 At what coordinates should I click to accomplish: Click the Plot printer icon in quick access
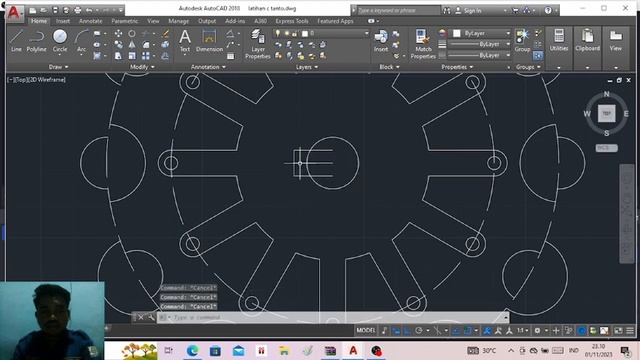[78, 10]
